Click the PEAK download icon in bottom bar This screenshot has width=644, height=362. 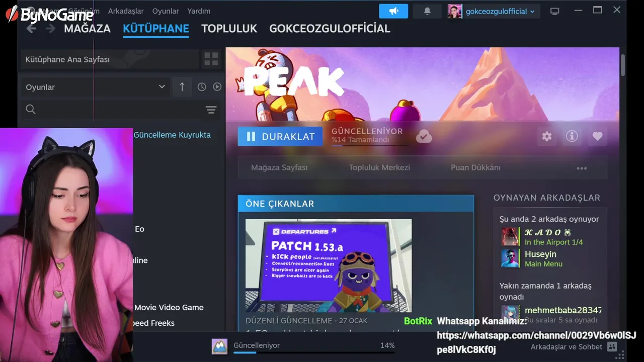(219, 346)
